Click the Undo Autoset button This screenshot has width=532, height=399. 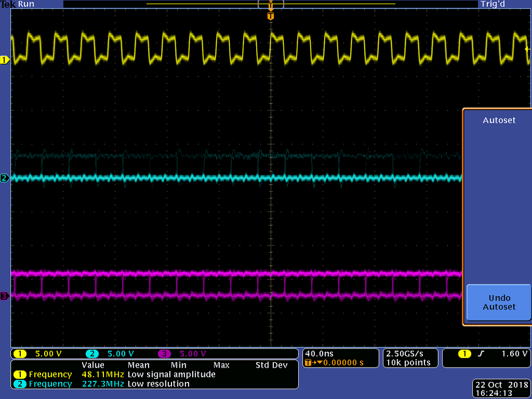(x=499, y=302)
